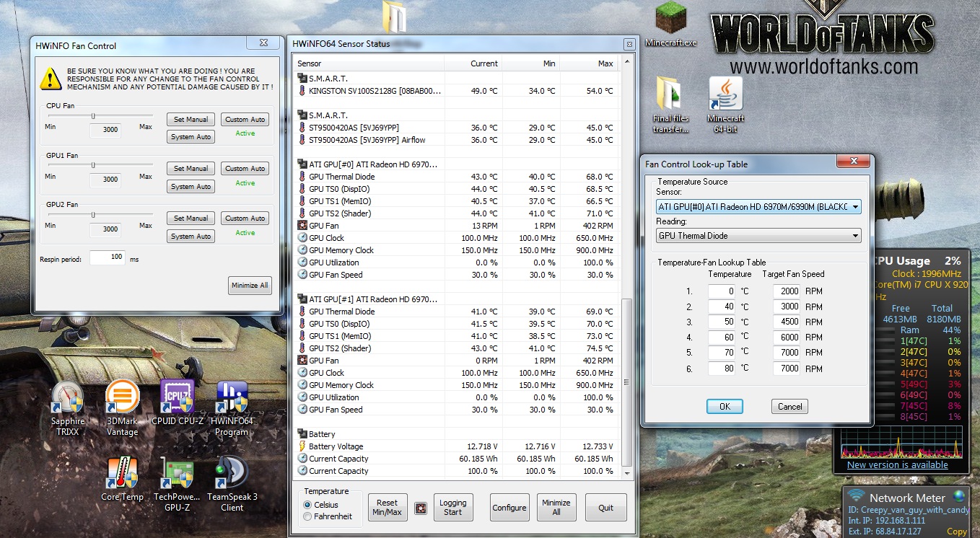Click target fan speed field showing 2000
The height and width of the screenshot is (538, 980).
(x=787, y=291)
